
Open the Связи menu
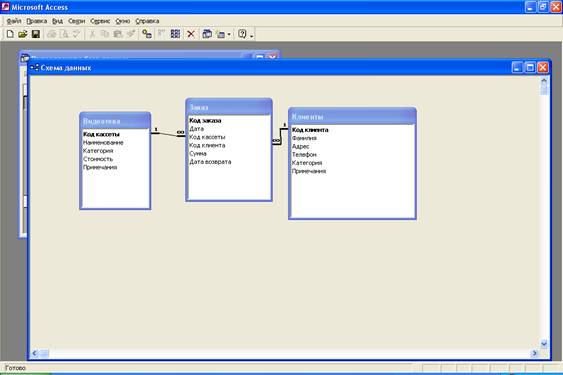77,21
